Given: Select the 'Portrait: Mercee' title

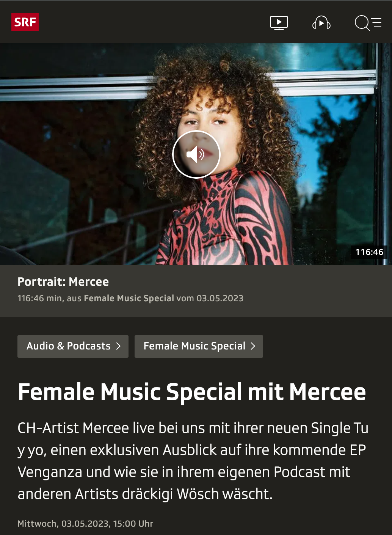Looking at the screenshot, I should [63, 282].
